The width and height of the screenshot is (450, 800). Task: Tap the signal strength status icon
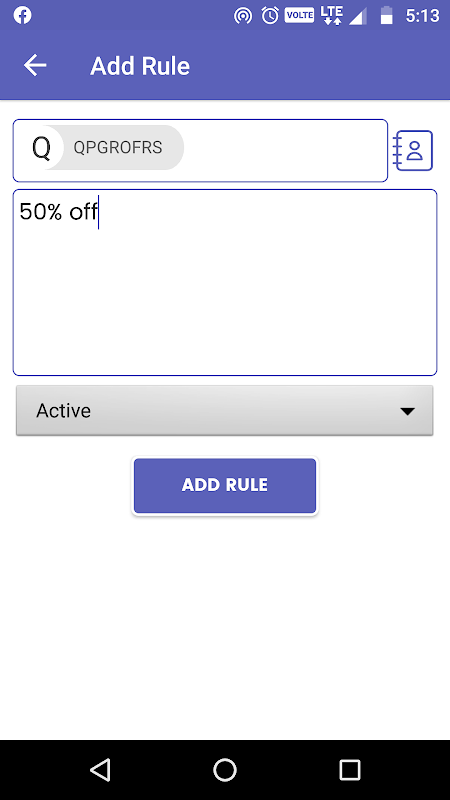(358, 16)
